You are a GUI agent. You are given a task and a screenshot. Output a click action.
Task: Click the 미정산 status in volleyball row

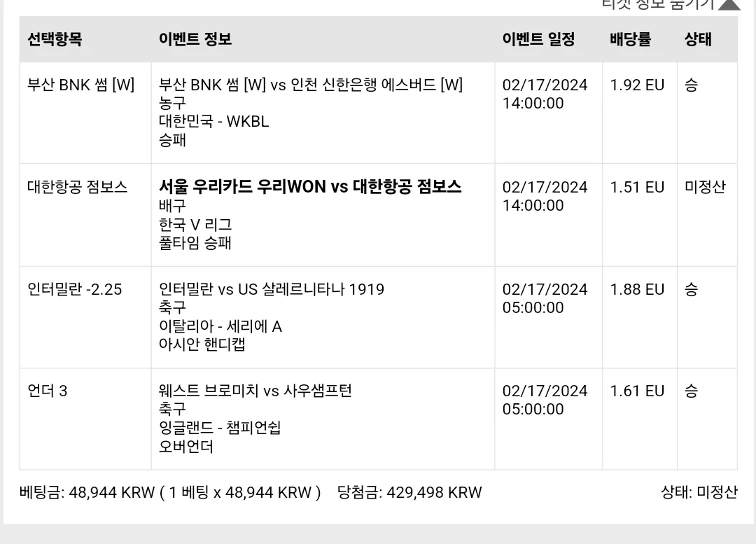(705, 187)
